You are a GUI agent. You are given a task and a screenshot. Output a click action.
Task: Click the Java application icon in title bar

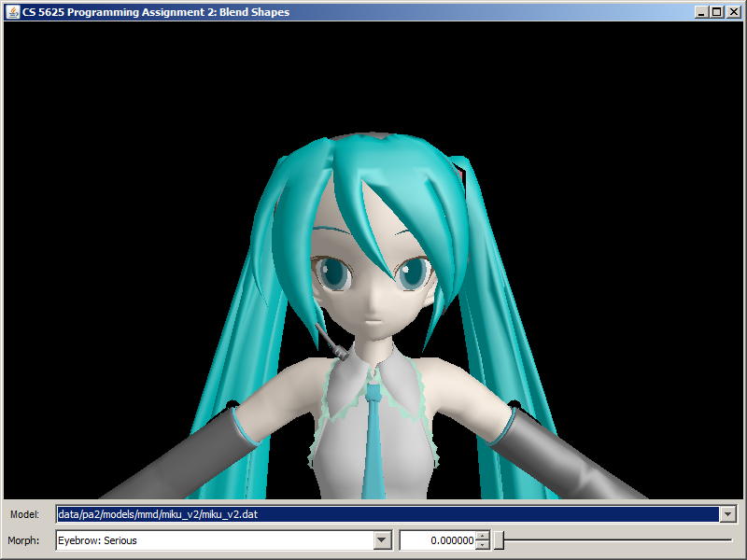click(x=12, y=12)
